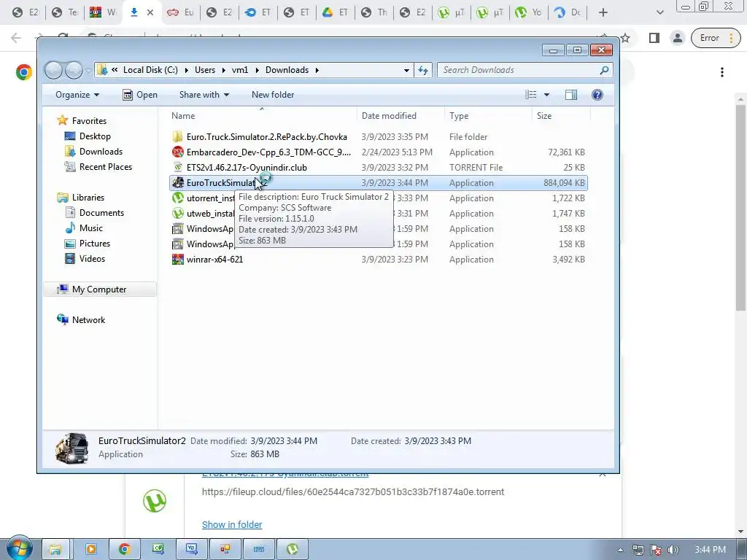
Task: Click Local Disk (C:) in the breadcrumb
Action: [150, 70]
